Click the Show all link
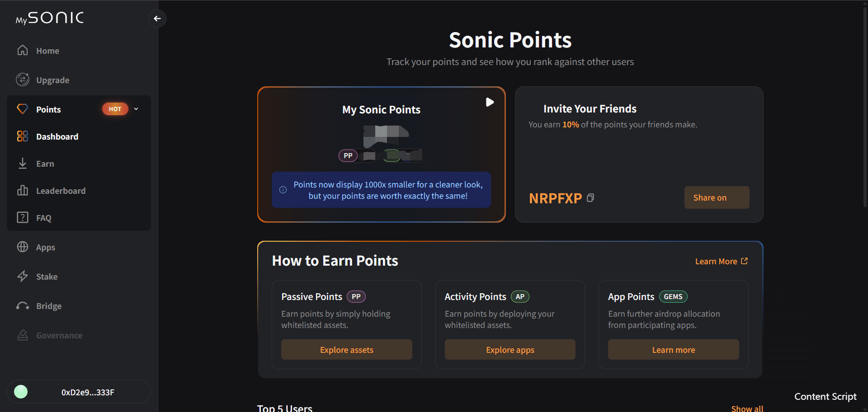The image size is (868, 412). (747, 408)
